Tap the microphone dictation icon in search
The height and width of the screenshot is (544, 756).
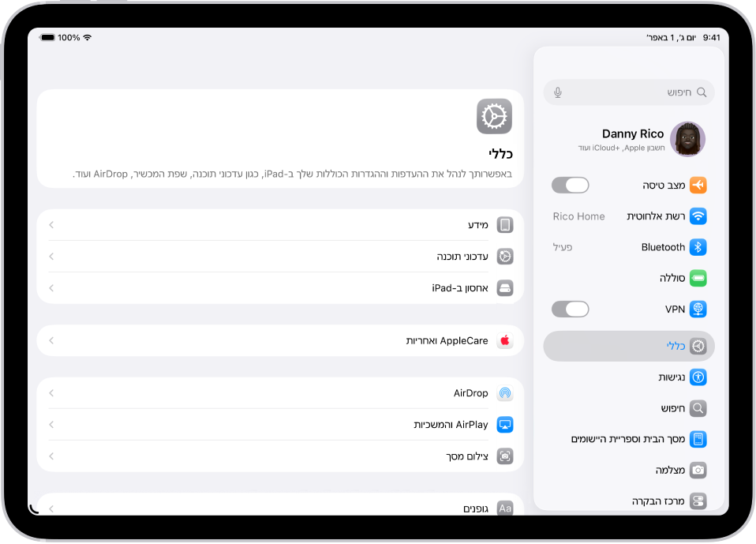click(558, 92)
